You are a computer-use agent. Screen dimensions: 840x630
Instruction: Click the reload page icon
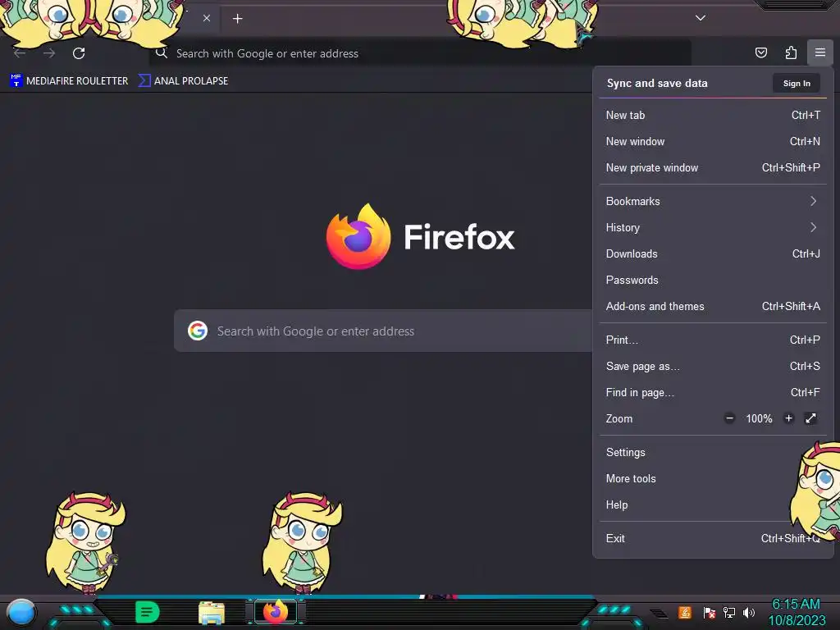[79, 53]
